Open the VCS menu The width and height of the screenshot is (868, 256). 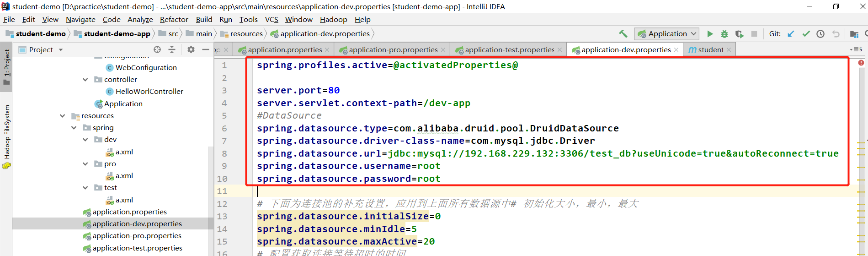coord(272,19)
